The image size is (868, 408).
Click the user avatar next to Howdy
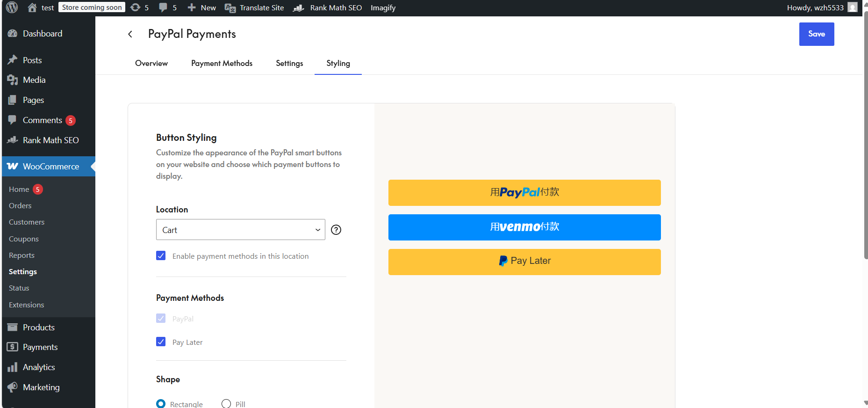click(853, 7)
